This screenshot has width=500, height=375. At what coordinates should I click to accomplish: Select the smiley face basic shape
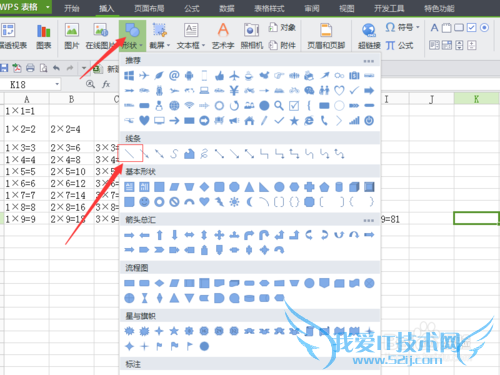[144, 202]
